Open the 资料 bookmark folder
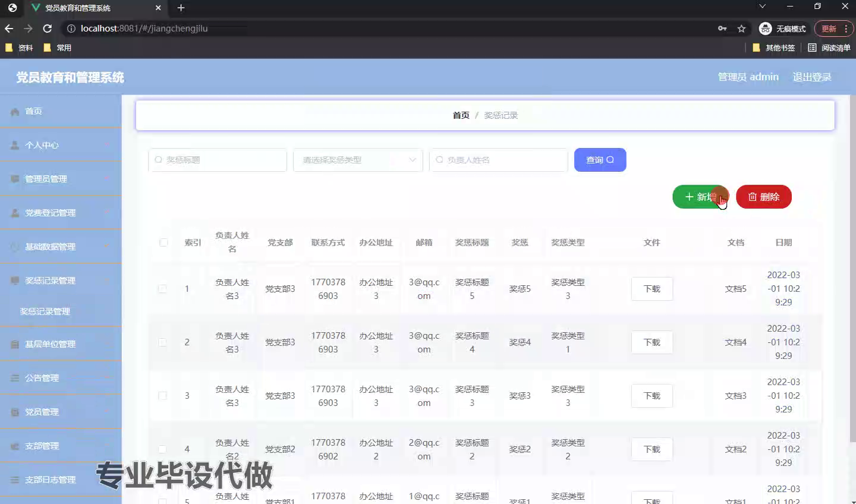This screenshot has height=504, width=856. pyautogui.click(x=19, y=48)
